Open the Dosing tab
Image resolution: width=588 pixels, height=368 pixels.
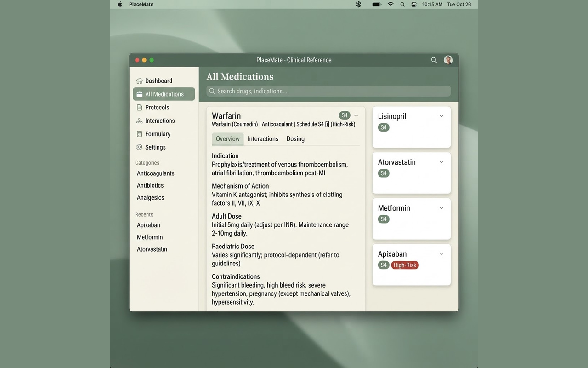pyautogui.click(x=295, y=139)
